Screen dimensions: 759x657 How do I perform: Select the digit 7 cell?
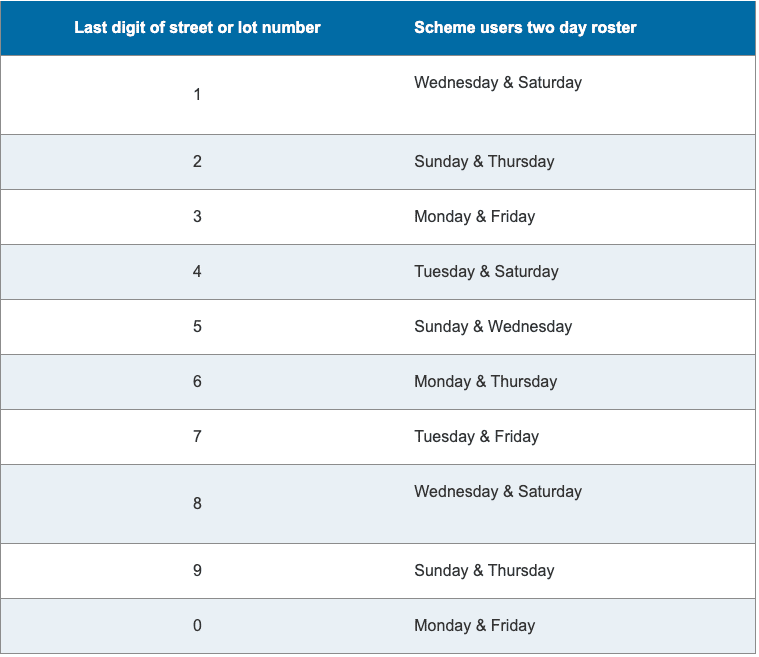(x=197, y=437)
